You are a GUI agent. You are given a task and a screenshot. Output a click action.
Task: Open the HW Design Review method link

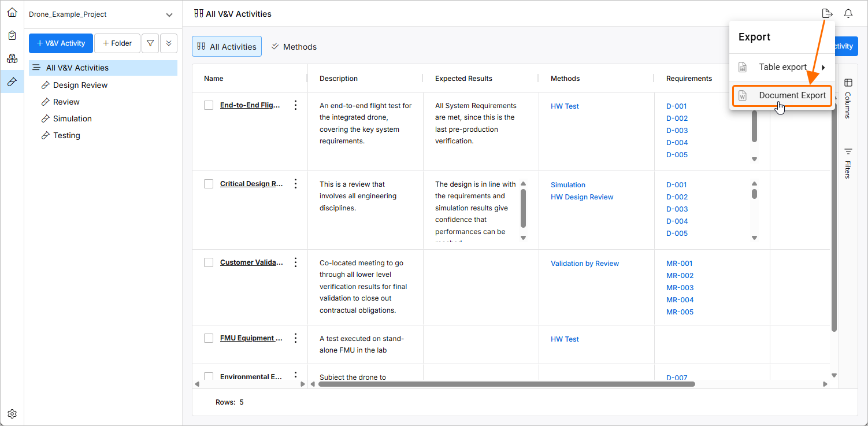[x=582, y=197]
